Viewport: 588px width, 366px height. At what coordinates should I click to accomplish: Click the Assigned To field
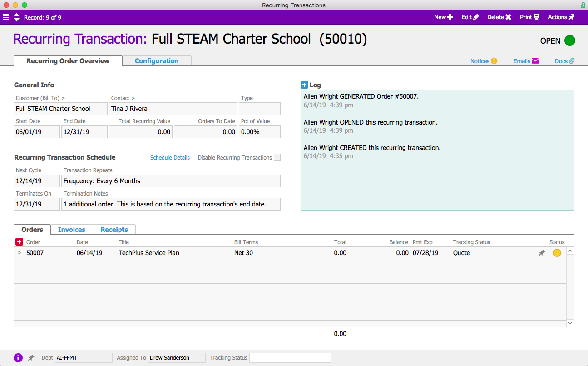177,358
